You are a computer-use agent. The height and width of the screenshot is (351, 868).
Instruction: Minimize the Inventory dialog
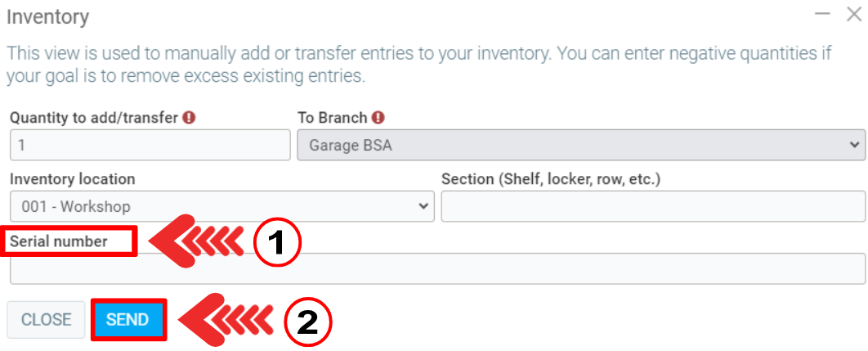822,14
